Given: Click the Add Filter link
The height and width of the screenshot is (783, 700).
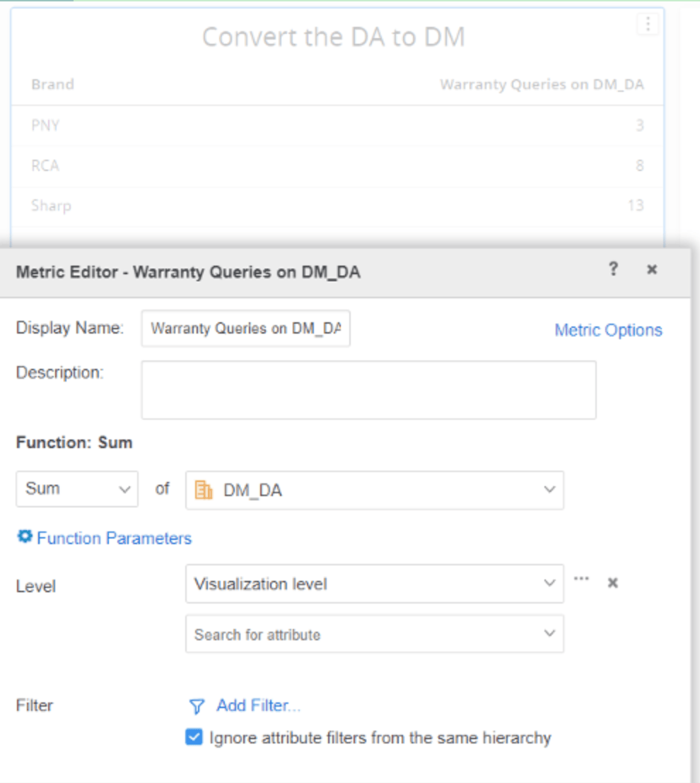Looking at the screenshot, I should 258,705.
